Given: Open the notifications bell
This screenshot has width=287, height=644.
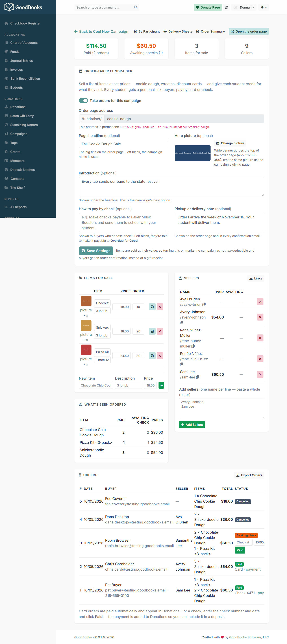Looking at the screenshot, I should 262,7.
